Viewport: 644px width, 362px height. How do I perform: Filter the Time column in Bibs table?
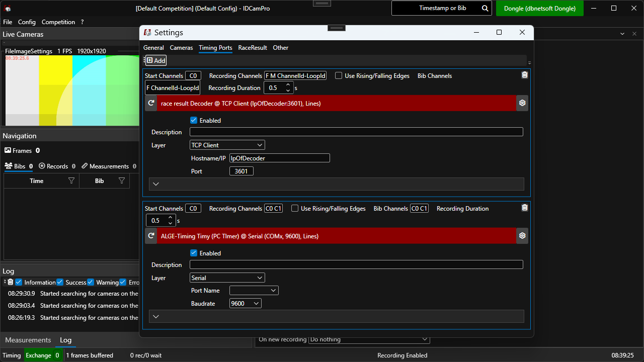pos(71,181)
